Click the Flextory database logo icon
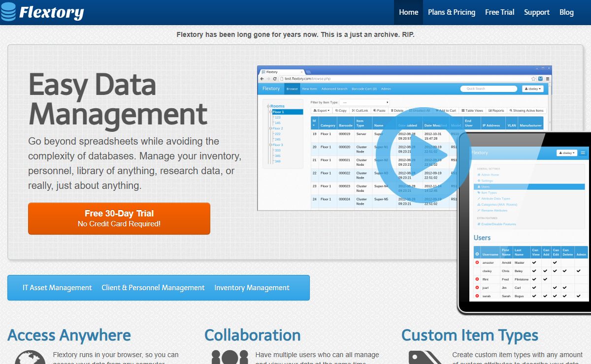591x364 pixels. (x=8, y=12)
